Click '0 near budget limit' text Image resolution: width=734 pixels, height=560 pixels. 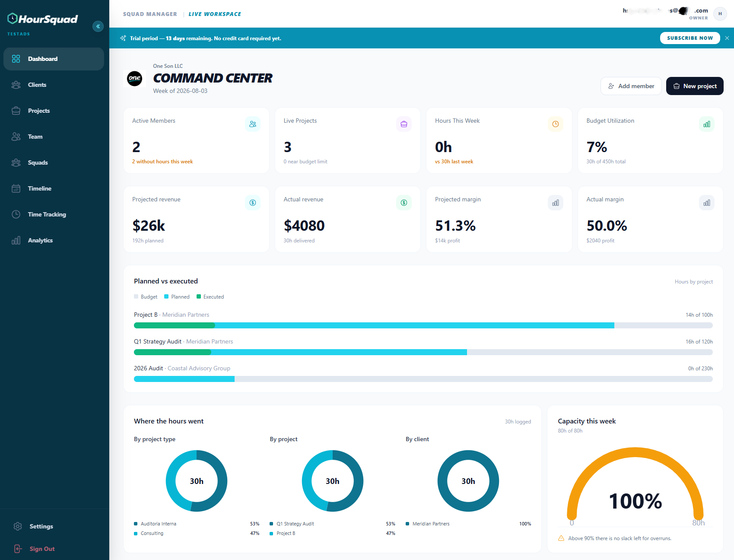pos(305,162)
